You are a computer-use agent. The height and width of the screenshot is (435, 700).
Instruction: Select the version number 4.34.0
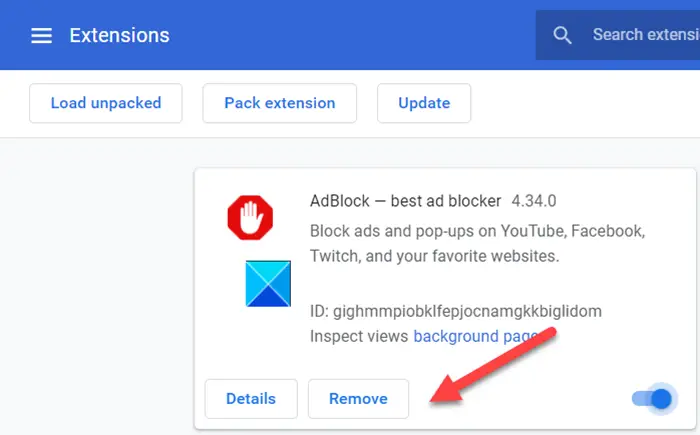[533, 201]
